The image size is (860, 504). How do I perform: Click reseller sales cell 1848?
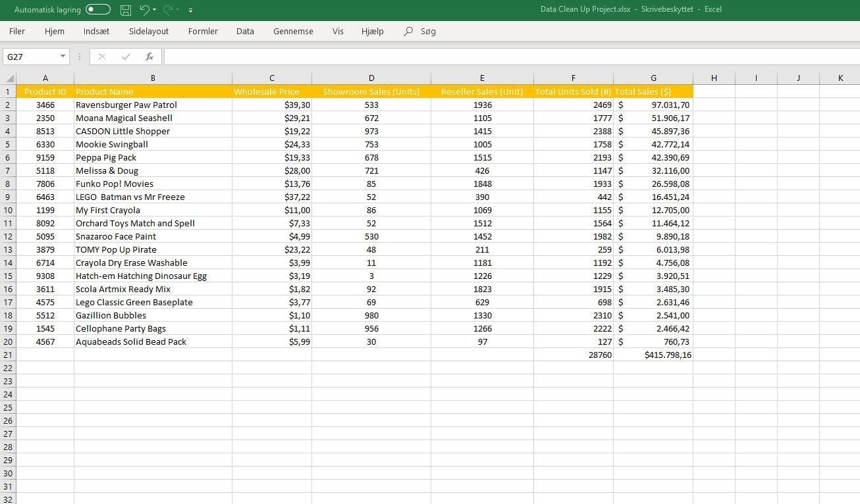(x=482, y=184)
